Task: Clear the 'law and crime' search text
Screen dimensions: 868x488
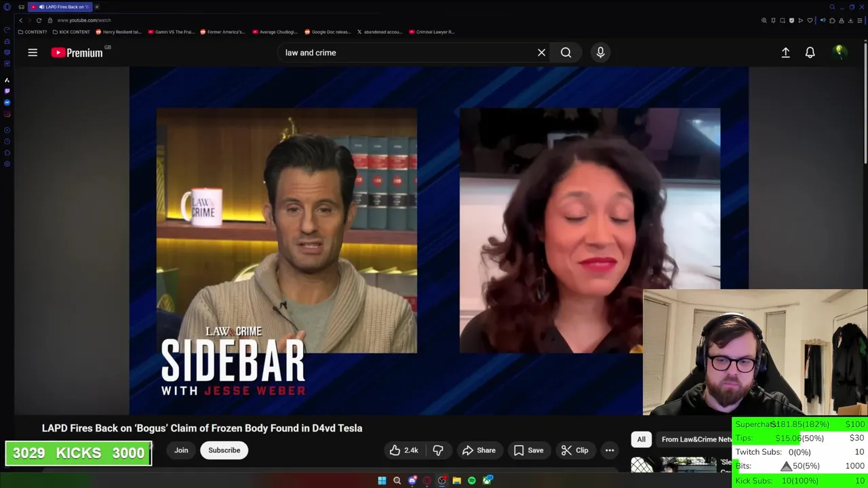Action: [541, 52]
